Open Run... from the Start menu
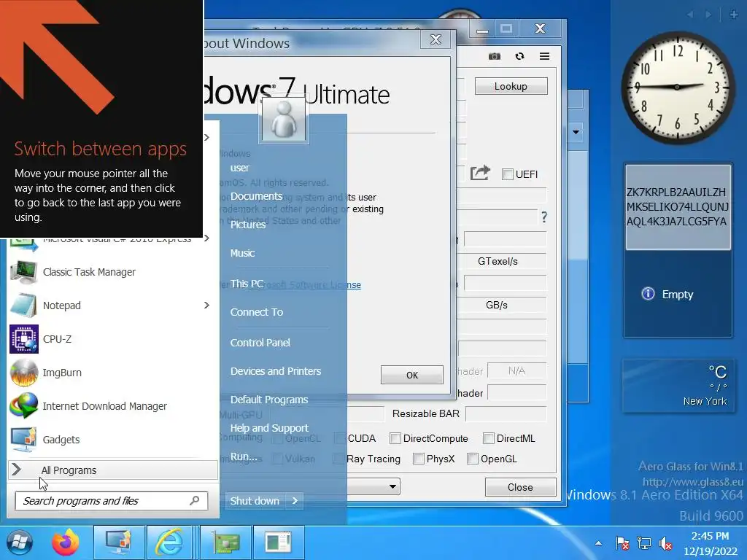The height and width of the screenshot is (560, 747). click(244, 456)
